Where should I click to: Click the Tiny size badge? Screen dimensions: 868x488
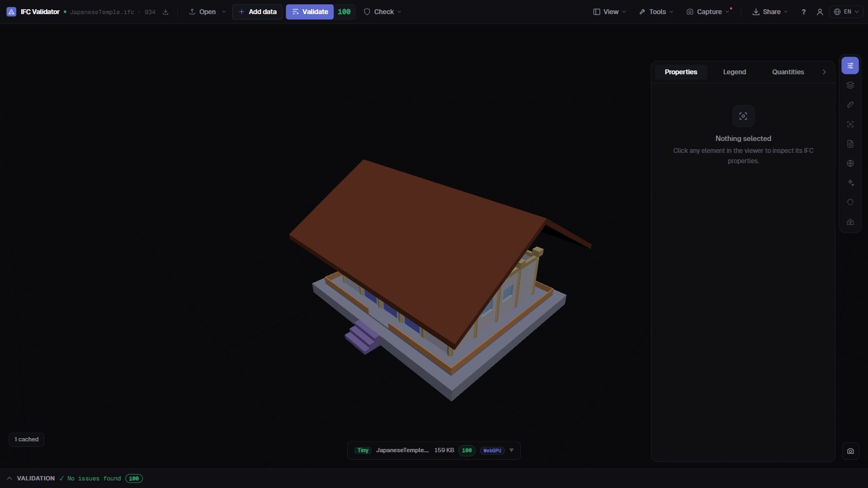363,451
